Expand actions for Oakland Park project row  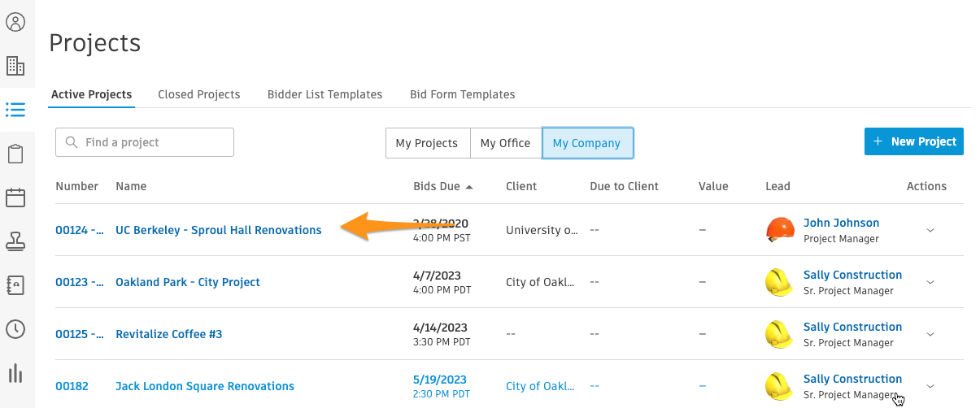point(930,282)
